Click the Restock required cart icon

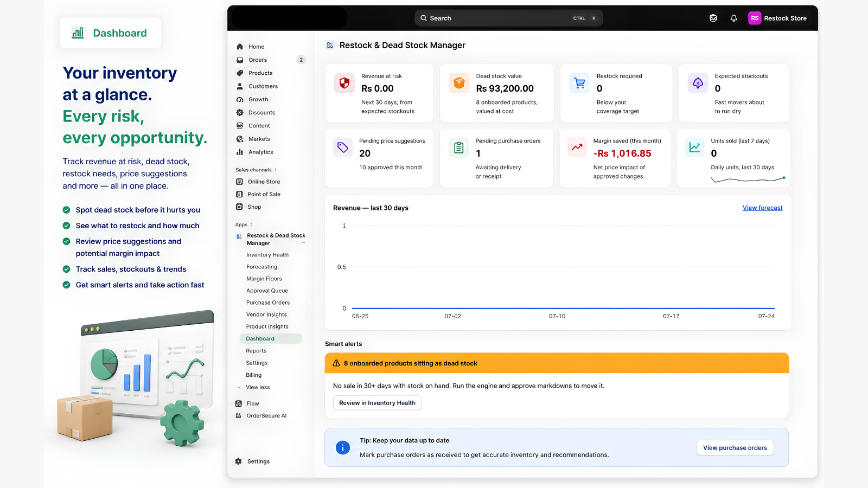(579, 83)
